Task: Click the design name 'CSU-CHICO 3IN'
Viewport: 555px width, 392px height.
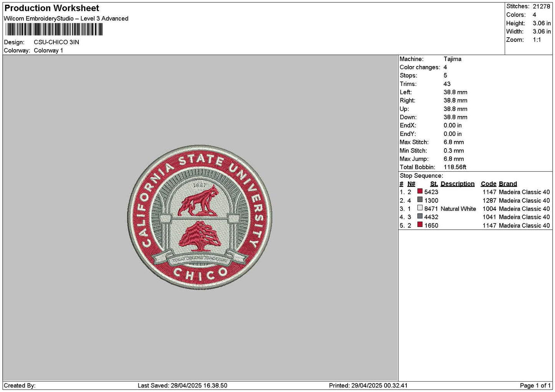Action: tap(56, 42)
